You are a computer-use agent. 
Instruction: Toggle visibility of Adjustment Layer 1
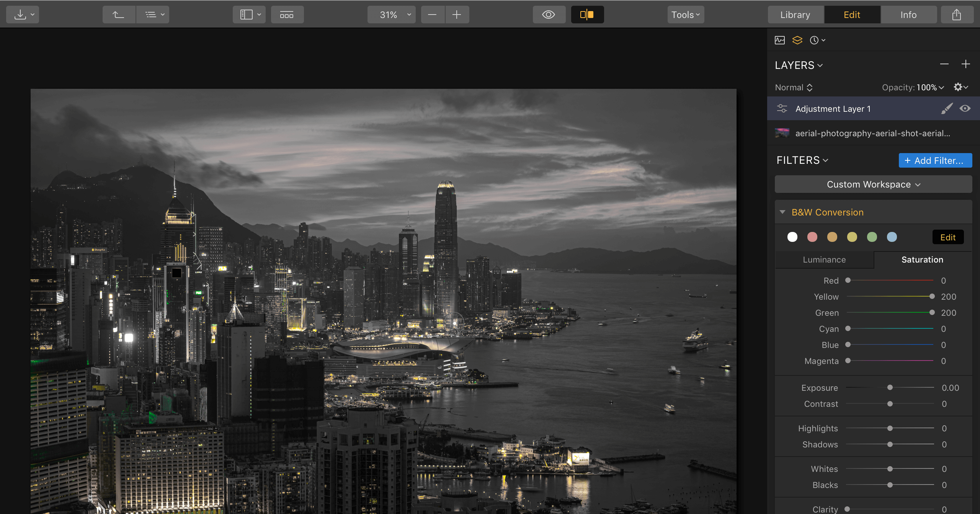coord(965,108)
